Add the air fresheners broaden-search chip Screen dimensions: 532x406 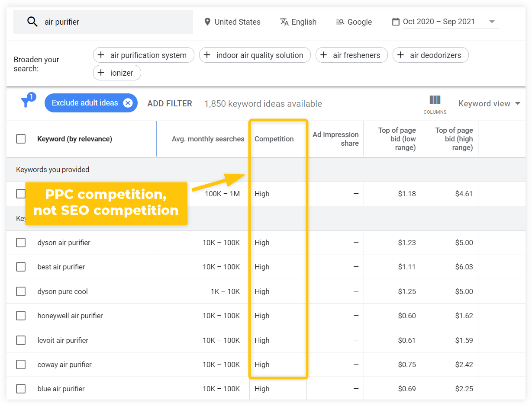click(351, 55)
